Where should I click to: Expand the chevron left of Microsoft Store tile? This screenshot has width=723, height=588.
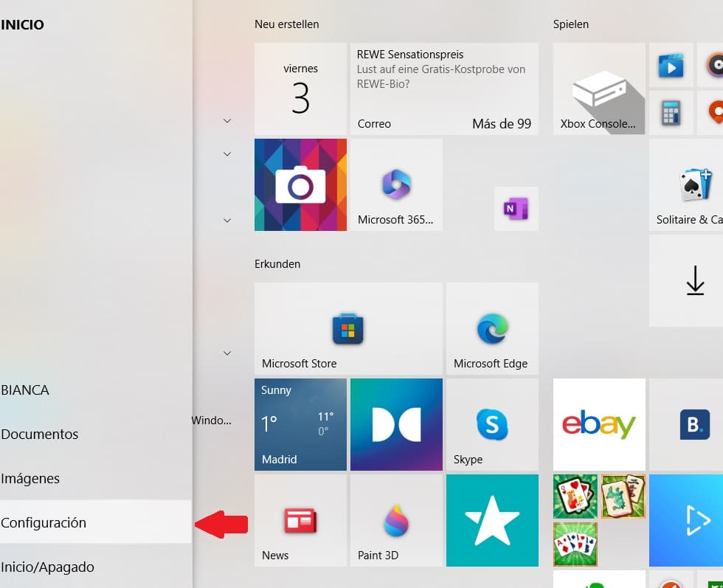(227, 353)
